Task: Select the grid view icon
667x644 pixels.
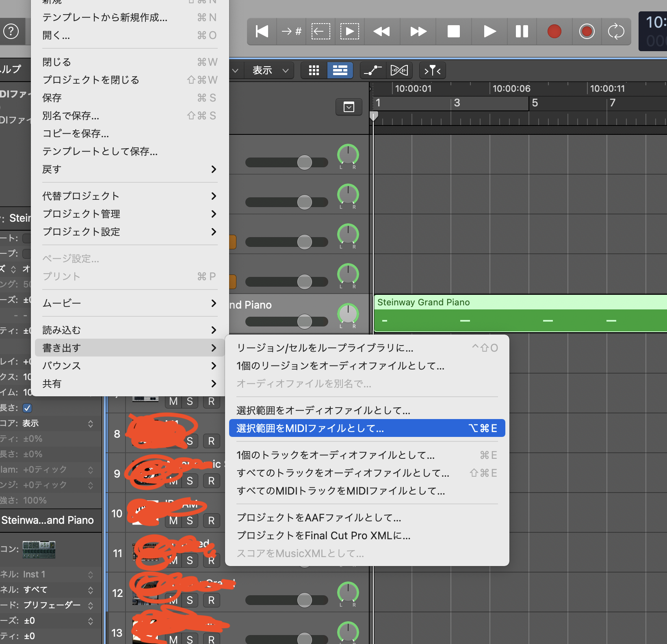Action: click(314, 70)
